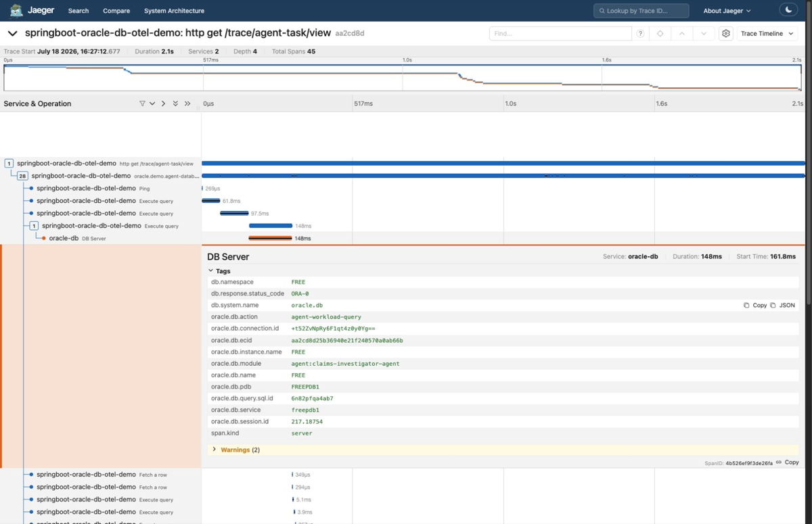Select the Ping span row
Viewport: 812px width, 524px height.
point(101,189)
